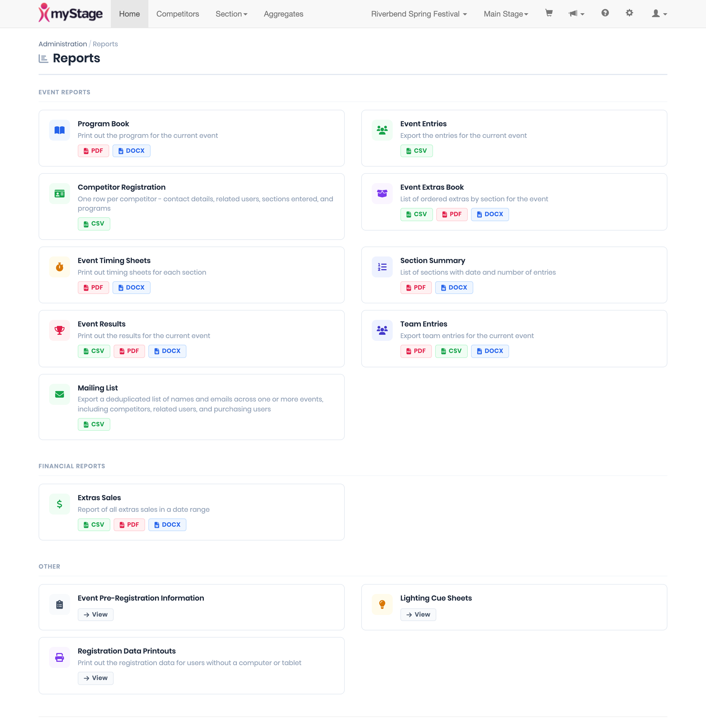The image size is (706, 728).
Task: Download Section Summary as PDF
Action: (416, 288)
